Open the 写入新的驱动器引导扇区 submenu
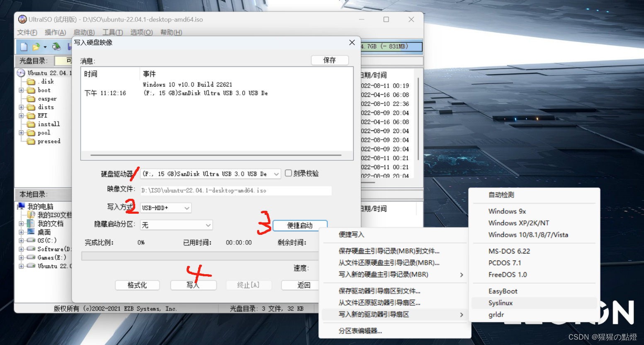Viewport: 644px width, 345px height. click(x=394, y=314)
